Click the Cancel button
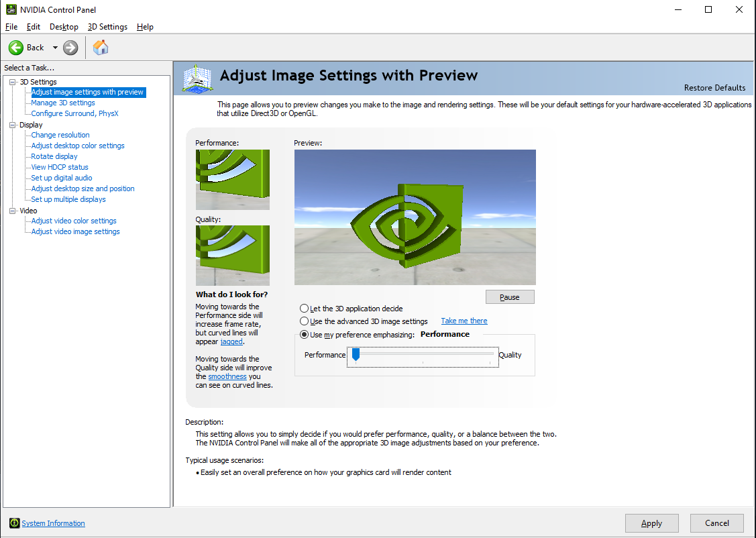This screenshot has width=756, height=538. point(716,523)
